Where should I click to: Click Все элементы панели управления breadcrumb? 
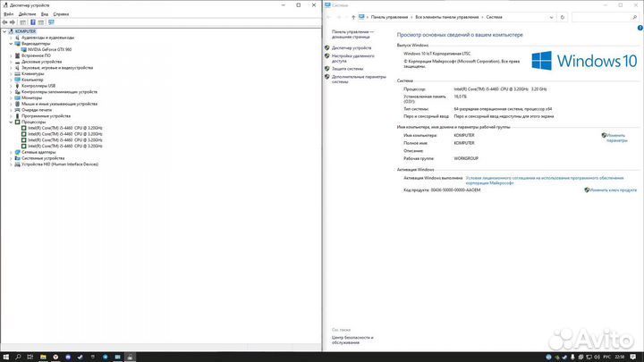click(447, 17)
